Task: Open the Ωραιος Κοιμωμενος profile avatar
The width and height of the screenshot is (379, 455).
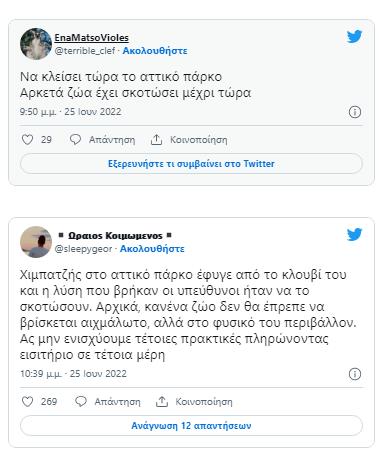Action: 36,242
